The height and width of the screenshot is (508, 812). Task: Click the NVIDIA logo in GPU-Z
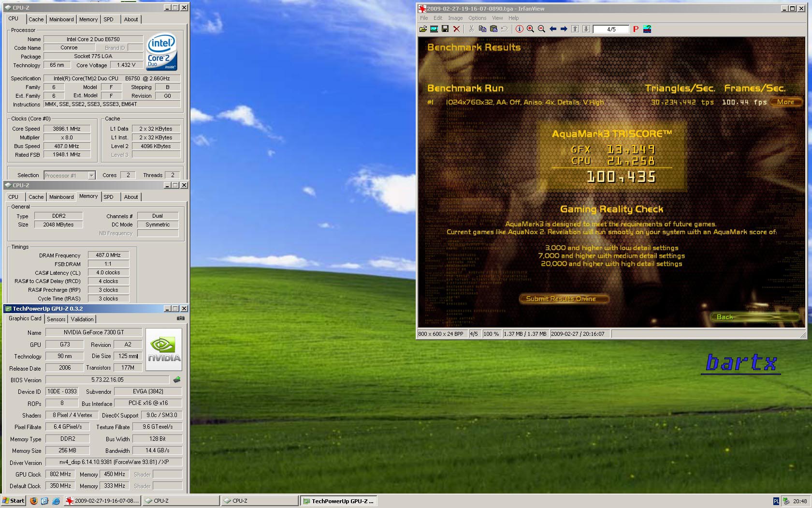tap(164, 350)
